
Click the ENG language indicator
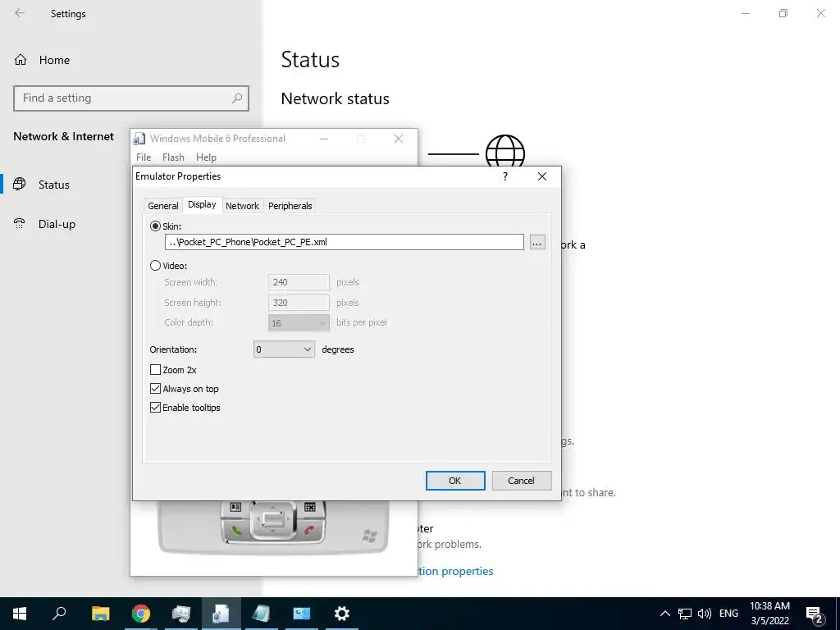[728, 614]
